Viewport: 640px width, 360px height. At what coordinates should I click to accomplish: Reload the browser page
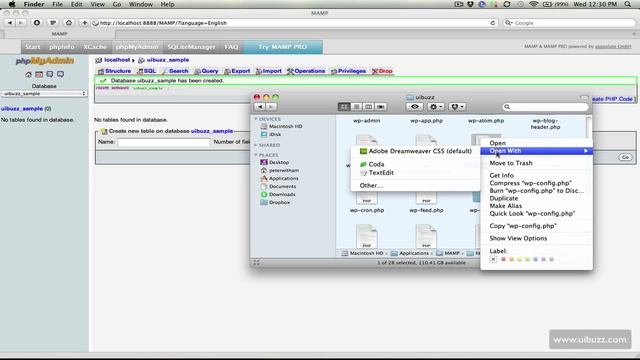(493, 23)
